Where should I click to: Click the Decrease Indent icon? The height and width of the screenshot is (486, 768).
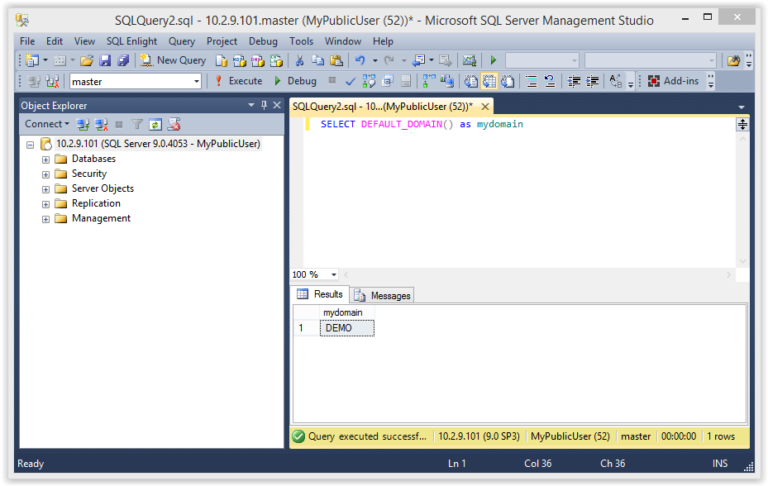pyautogui.click(x=574, y=81)
